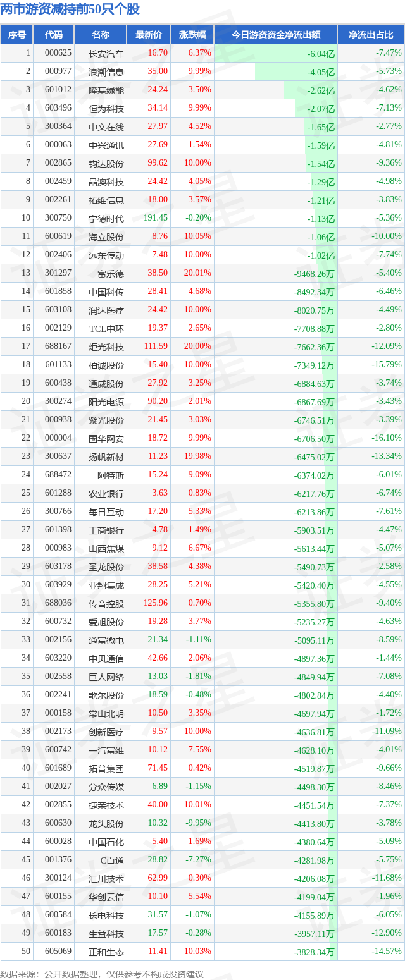Image resolution: width=405 pixels, height=980 pixels.
Task: Click the -8492.34万 outflow value
Action: (315, 292)
